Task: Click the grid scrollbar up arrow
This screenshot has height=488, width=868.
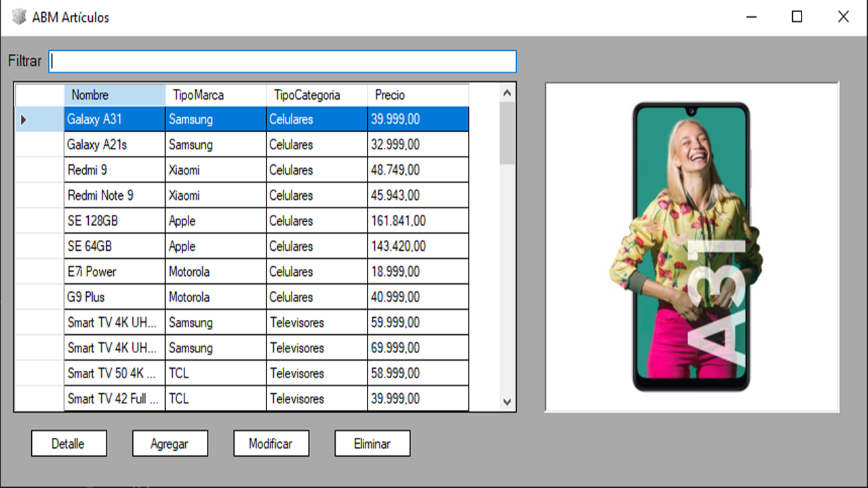Action: click(507, 92)
